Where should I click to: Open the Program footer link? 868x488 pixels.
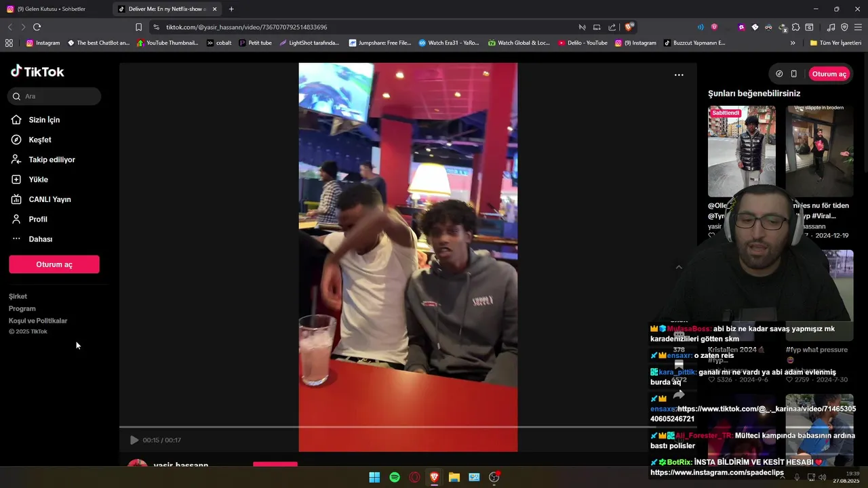(x=22, y=308)
